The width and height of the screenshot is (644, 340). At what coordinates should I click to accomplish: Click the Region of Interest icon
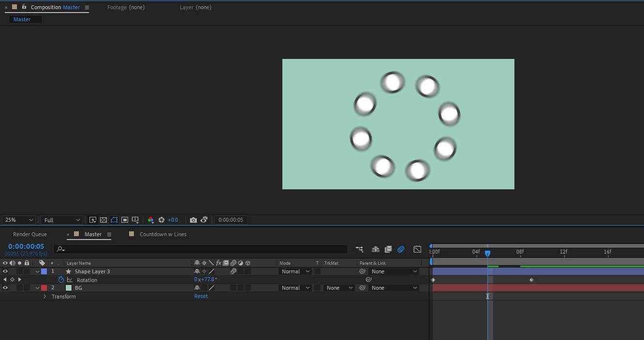pyautogui.click(x=125, y=220)
